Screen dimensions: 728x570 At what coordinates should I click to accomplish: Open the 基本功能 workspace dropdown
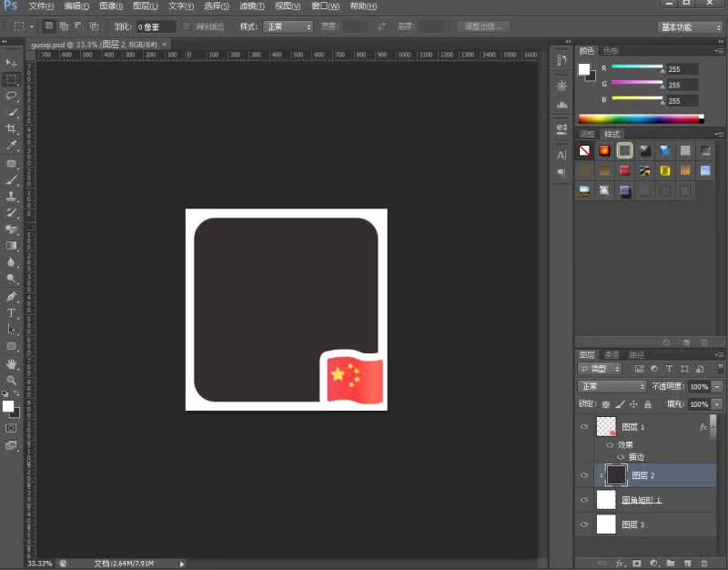pyautogui.click(x=690, y=26)
